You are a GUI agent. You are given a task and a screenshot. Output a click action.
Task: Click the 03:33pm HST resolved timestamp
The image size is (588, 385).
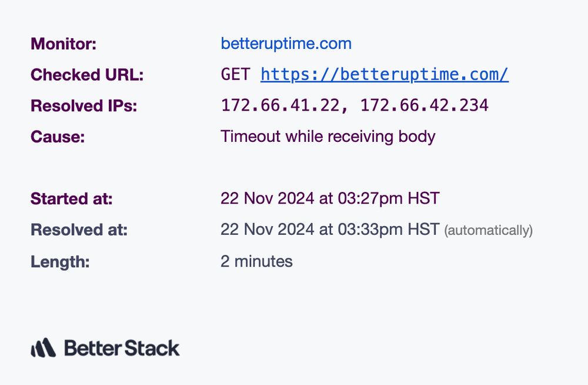tap(388, 230)
